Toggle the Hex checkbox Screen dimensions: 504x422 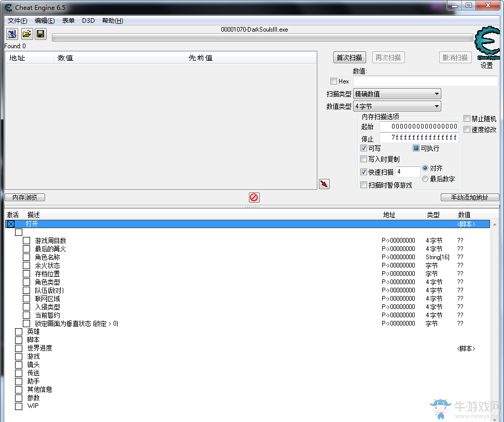click(x=333, y=81)
